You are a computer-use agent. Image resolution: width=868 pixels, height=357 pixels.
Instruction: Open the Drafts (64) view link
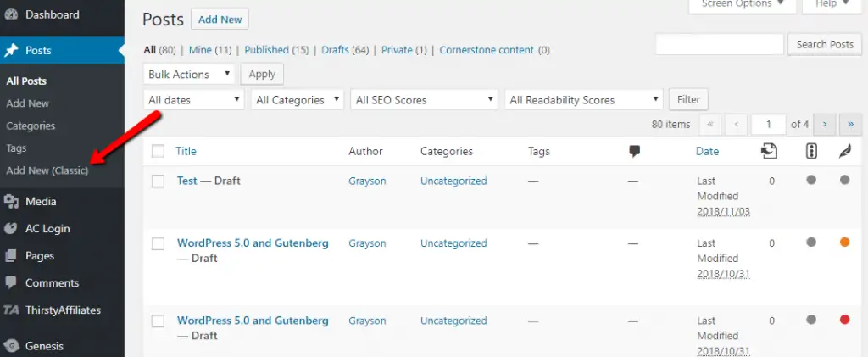tap(345, 50)
